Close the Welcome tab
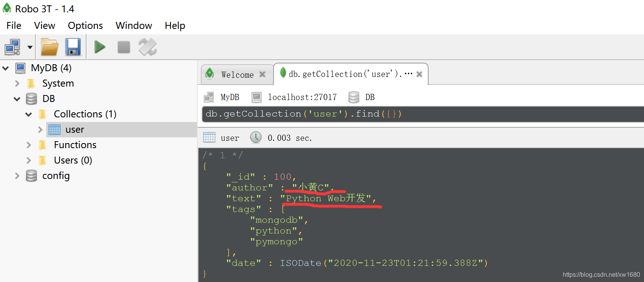 coord(262,74)
